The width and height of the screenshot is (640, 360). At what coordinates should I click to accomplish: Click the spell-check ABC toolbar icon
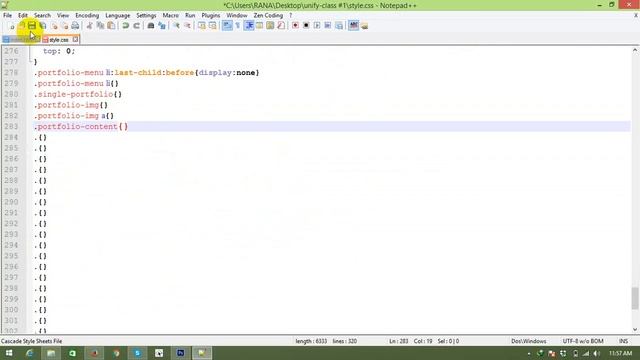[x=353, y=26]
